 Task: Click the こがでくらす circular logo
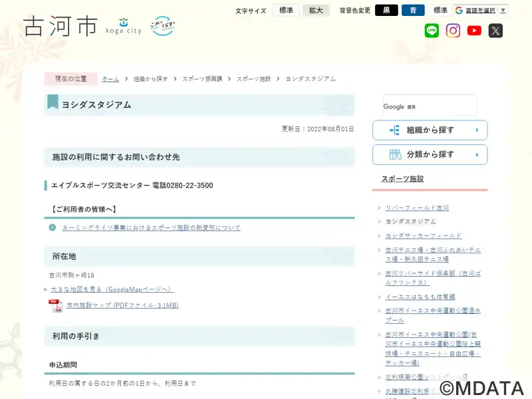tap(162, 27)
